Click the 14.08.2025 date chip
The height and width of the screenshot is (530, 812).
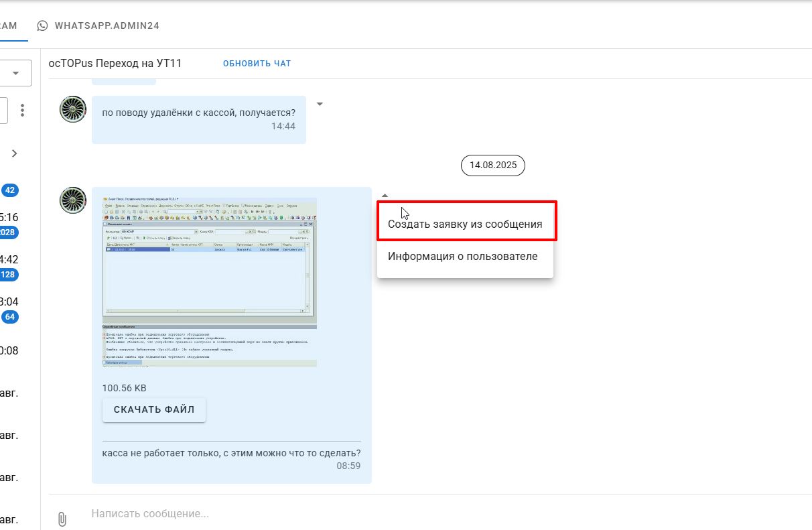pos(492,165)
